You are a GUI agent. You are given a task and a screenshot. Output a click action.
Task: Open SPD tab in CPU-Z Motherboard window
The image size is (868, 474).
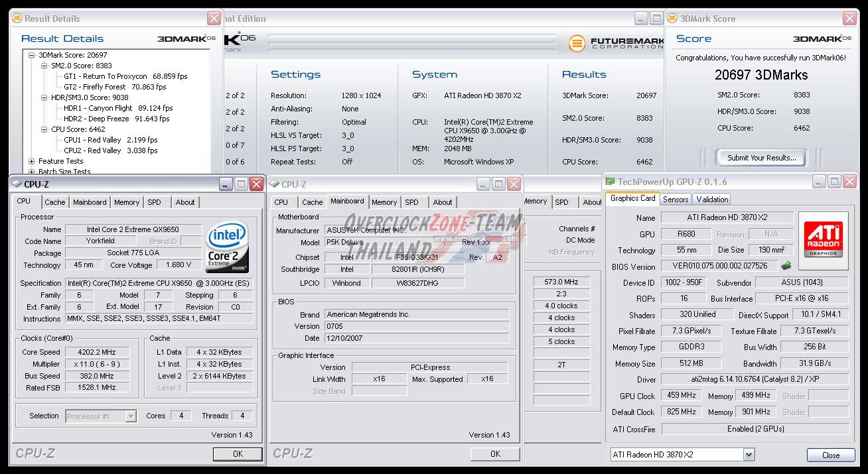(411, 202)
